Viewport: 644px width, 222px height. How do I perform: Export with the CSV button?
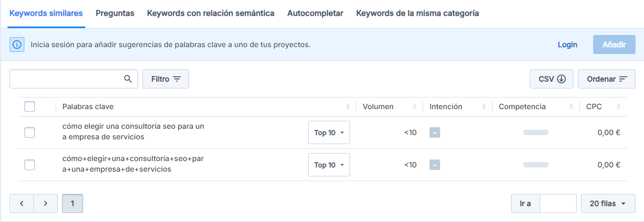(x=551, y=79)
